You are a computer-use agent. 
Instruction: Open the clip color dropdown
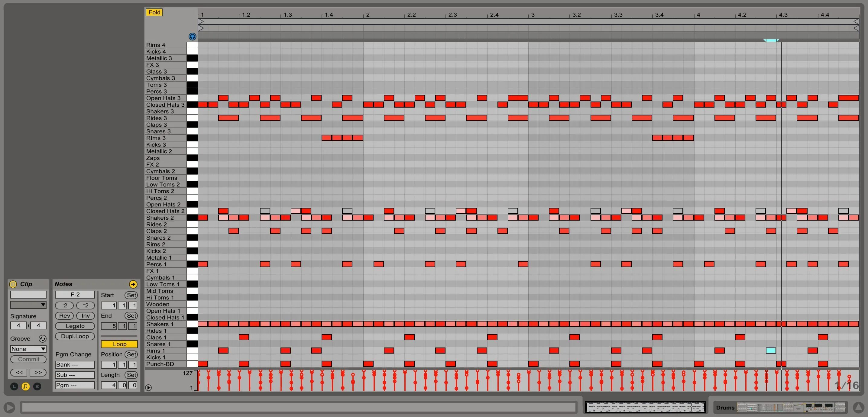click(x=28, y=305)
